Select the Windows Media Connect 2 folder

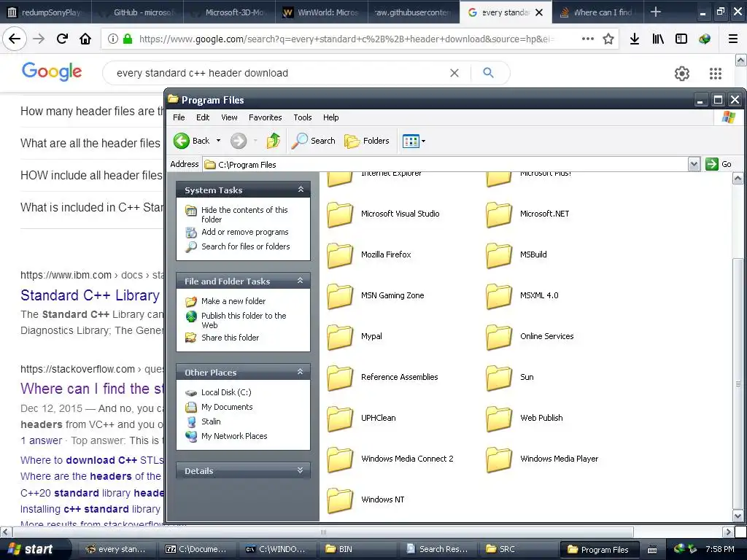pos(390,459)
